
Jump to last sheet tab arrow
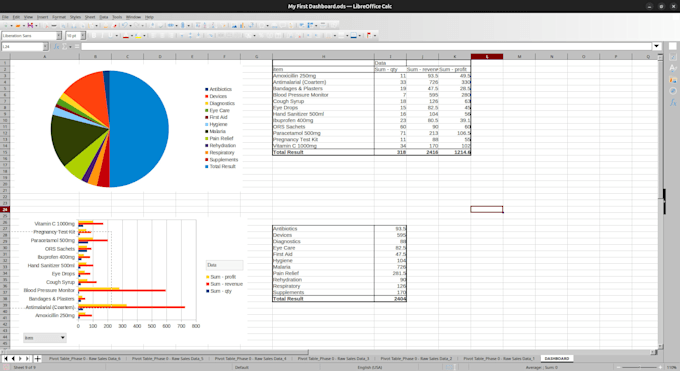click(27, 358)
